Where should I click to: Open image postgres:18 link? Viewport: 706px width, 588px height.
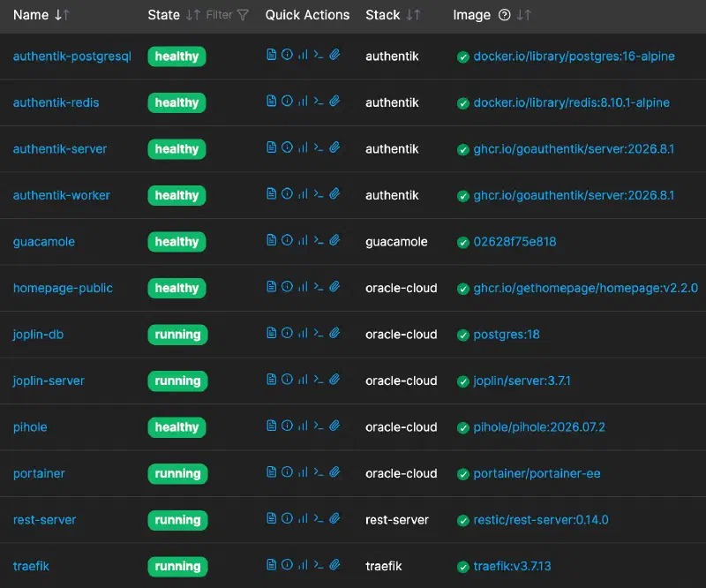tap(506, 335)
